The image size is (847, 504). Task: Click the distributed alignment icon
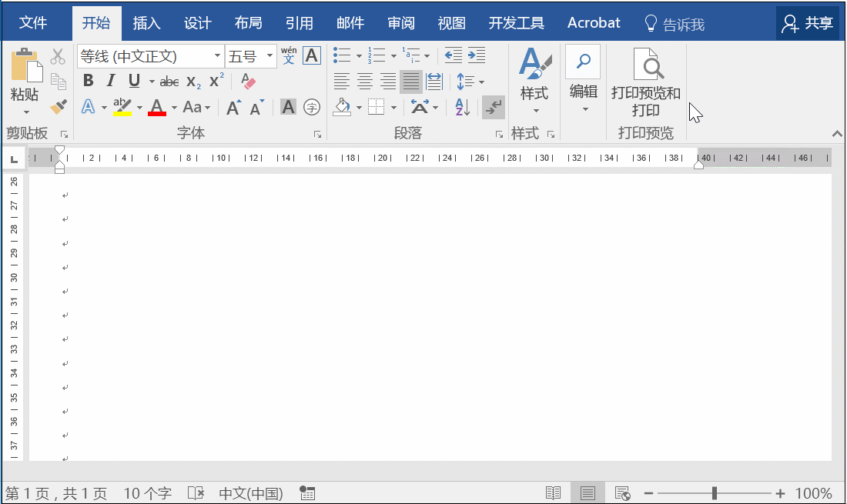[434, 82]
